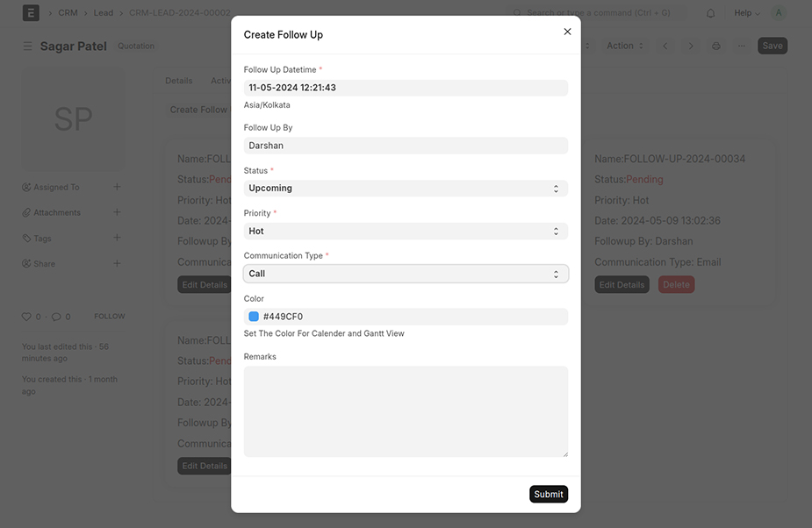
Task: Expand the Communication Type dropdown
Action: [406, 274]
